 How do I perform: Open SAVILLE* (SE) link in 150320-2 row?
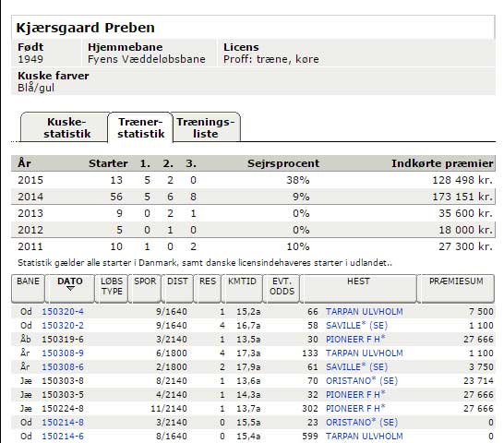pyautogui.click(x=357, y=326)
